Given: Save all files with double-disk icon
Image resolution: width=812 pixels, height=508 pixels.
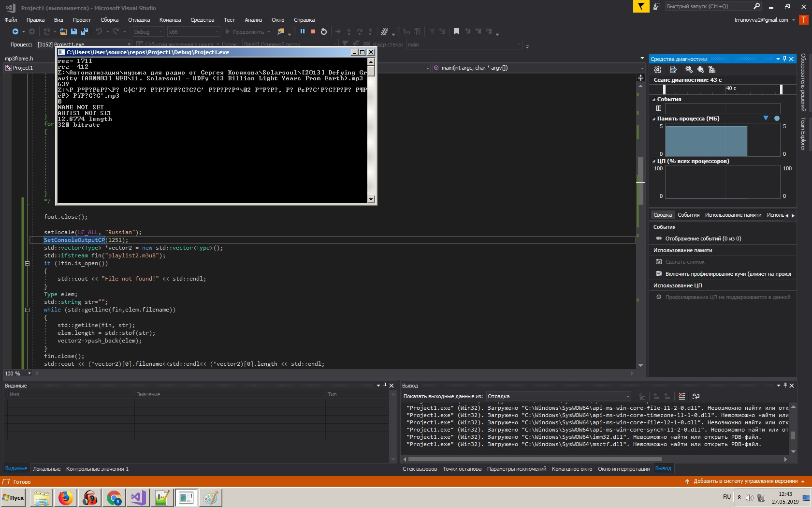Looking at the screenshot, I should (85, 31).
